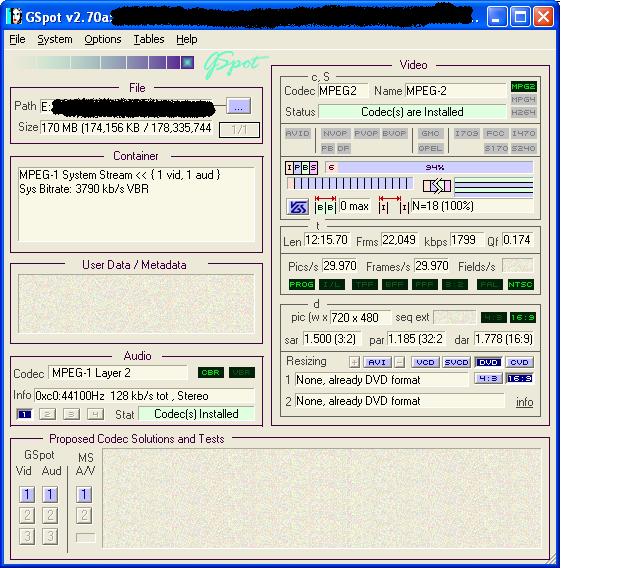Click the I-frame interval icon
Image resolution: width=640 pixels, height=568 pixels.
(393, 205)
